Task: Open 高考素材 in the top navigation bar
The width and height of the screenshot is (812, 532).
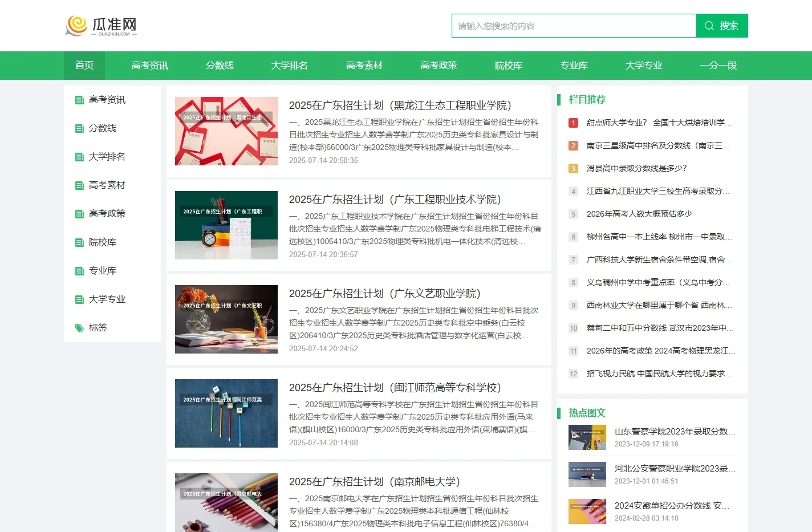Action: click(364, 66)
